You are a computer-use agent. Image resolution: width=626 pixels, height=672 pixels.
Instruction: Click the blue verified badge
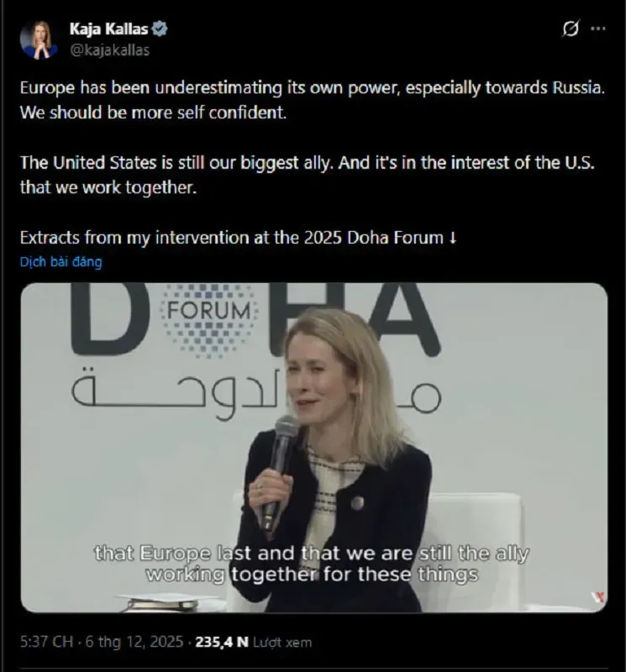click(160, 29)
